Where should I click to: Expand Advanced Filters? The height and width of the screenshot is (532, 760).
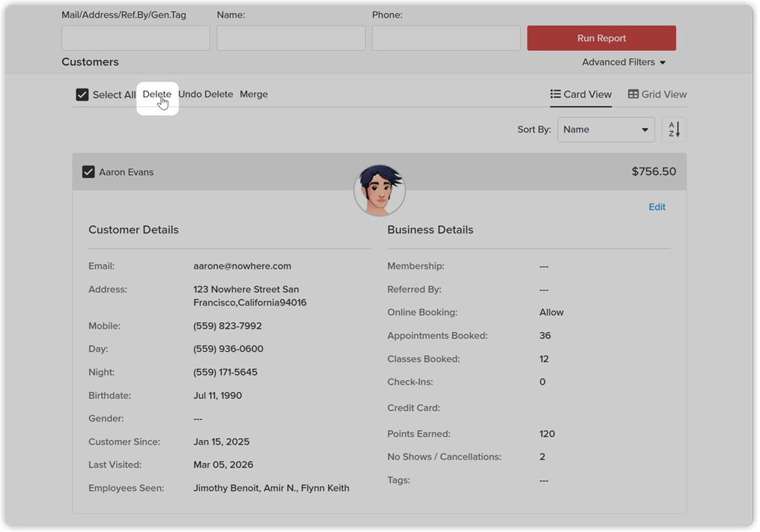pyautogui.click(x=624, y=62)
